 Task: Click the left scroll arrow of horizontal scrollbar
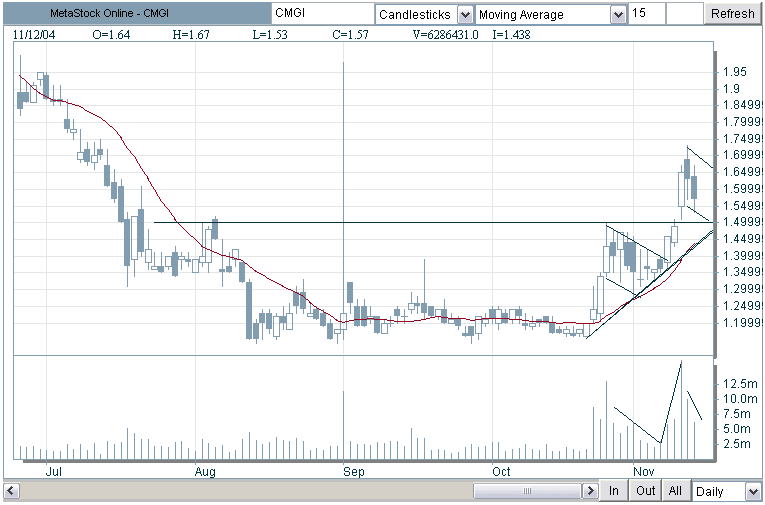(x=12, y=490)
